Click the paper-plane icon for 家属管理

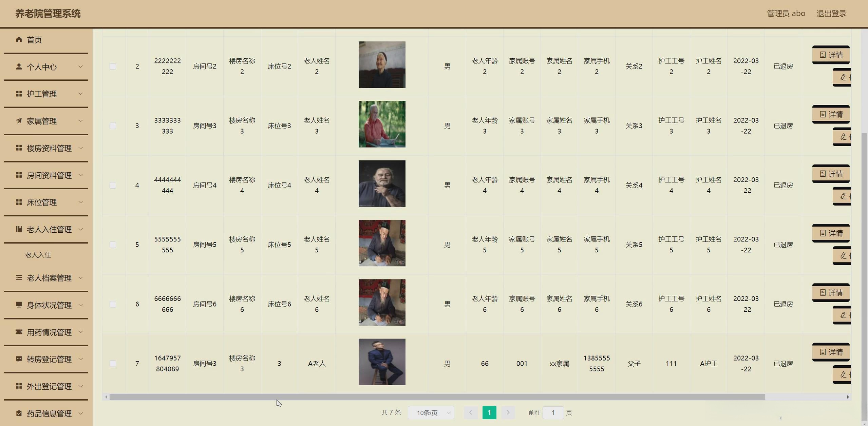point(19,121)
